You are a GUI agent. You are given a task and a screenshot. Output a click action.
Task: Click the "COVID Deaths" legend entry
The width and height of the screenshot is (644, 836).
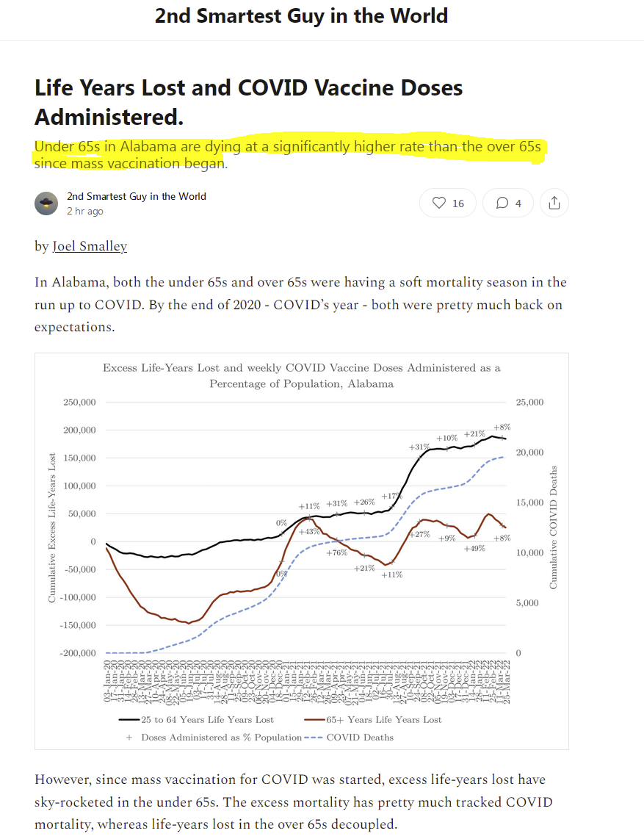(360, 737)
